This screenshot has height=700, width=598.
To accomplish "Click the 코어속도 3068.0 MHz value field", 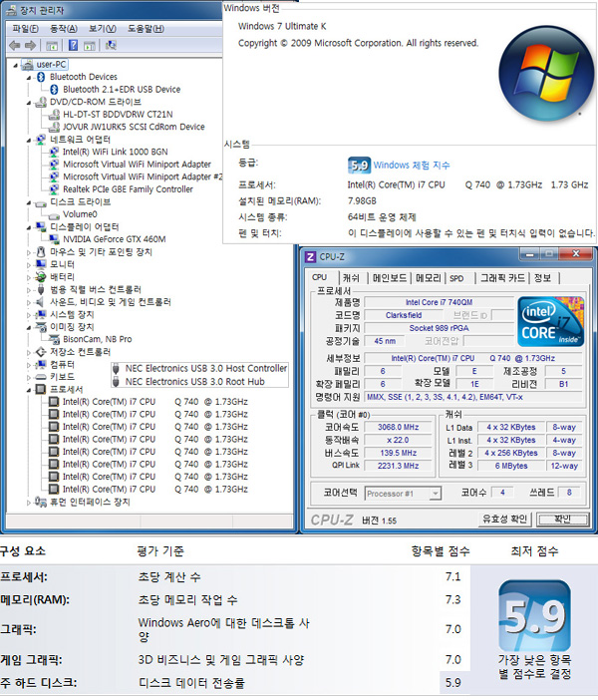I will (x=398, y=427).
